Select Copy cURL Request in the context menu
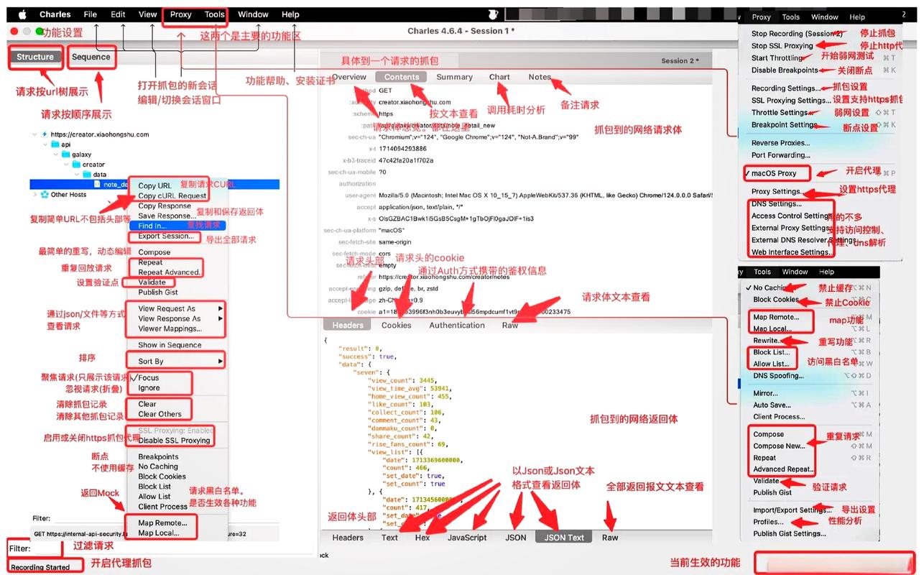The image size is (924, 575). click(172, 195)
